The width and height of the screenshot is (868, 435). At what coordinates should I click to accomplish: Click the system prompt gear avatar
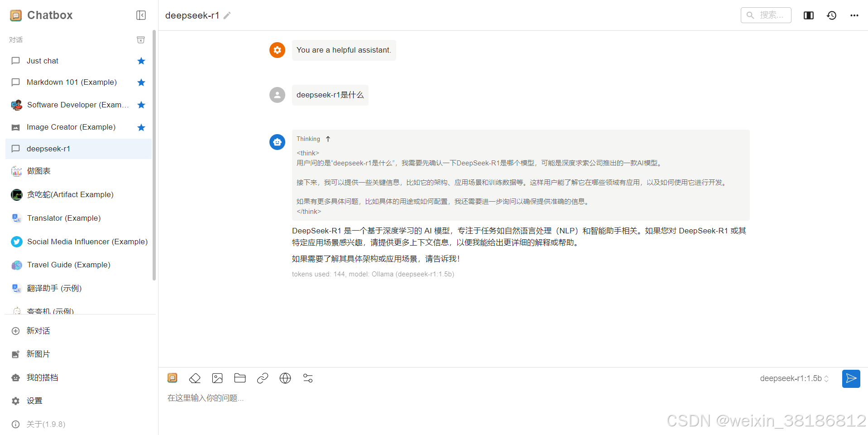tap(277, 50)
